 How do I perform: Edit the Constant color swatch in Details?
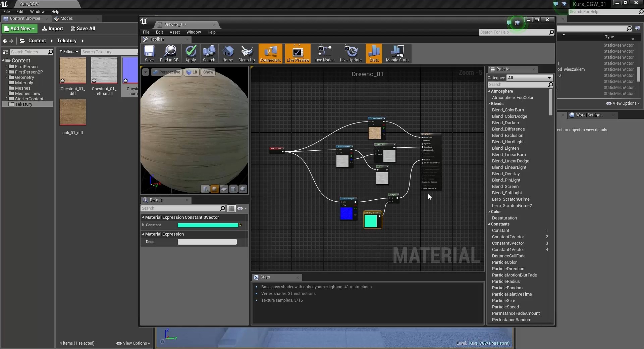[x=208, y=225]
